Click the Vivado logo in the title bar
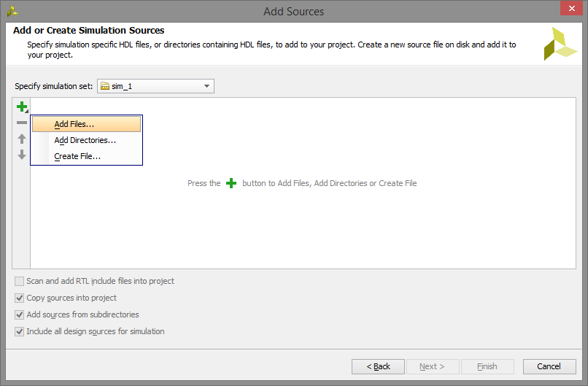The width and height of the screenshot is (588, 386). (12, 11)
